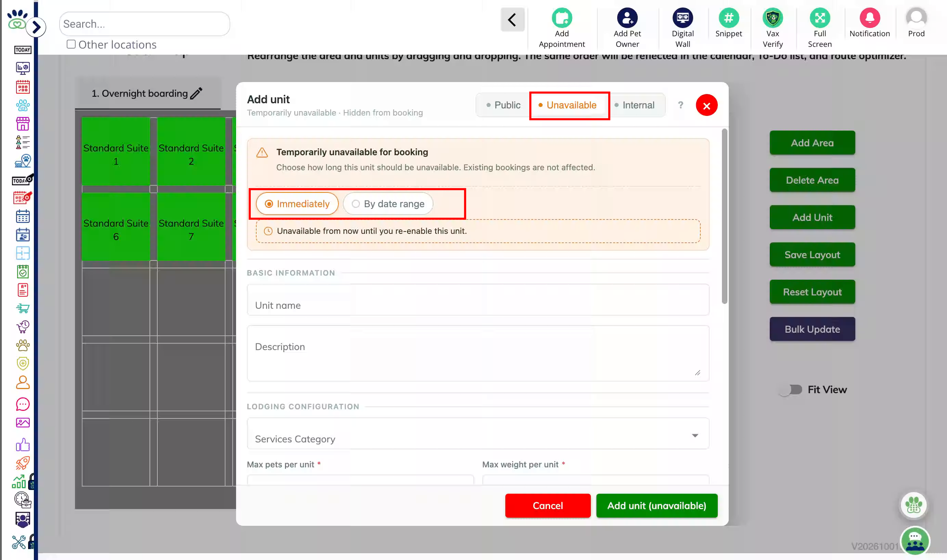Edit the Overnight boarding area name with the pencil icon
The image size is (947, 560).
[196, 93]
